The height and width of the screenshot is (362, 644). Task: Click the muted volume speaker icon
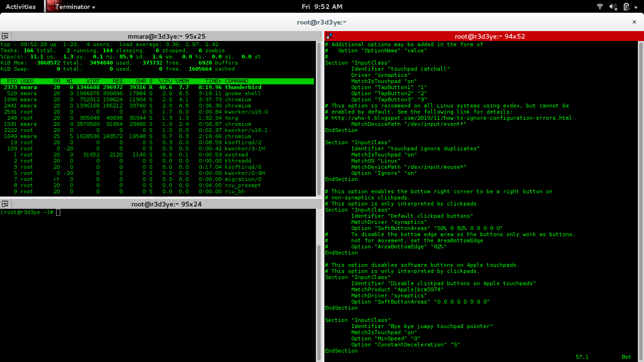pos(613,7)
